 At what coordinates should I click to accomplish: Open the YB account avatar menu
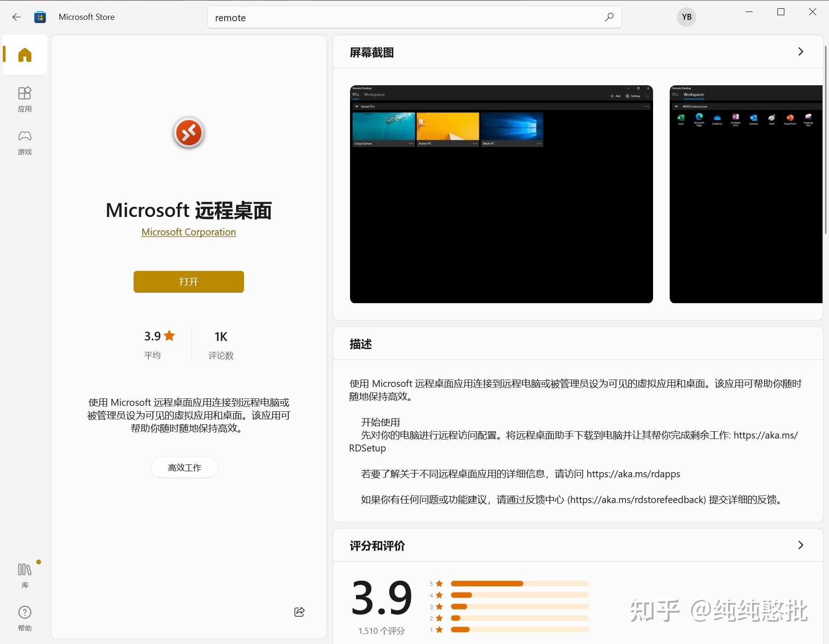coord(686,17)
